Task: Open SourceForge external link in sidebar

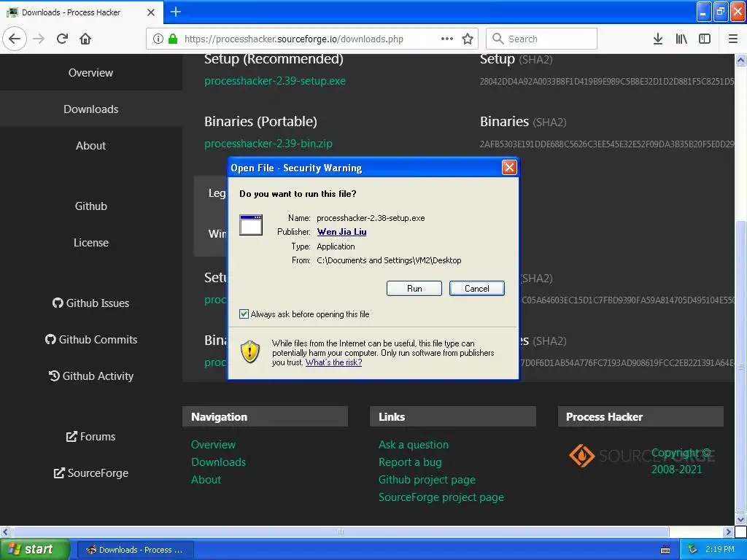Action: [90, 472]
